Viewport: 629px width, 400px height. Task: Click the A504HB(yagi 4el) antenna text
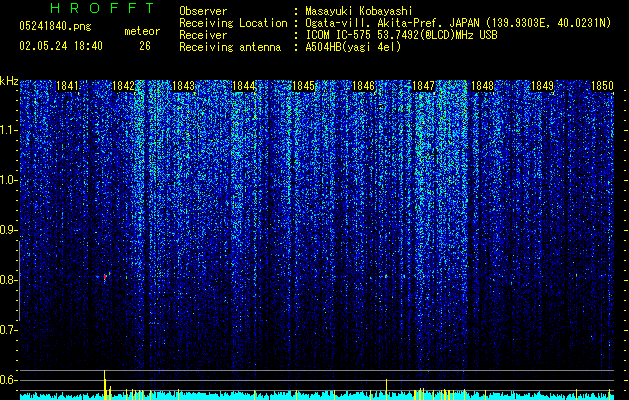click(x=353, y=47)
